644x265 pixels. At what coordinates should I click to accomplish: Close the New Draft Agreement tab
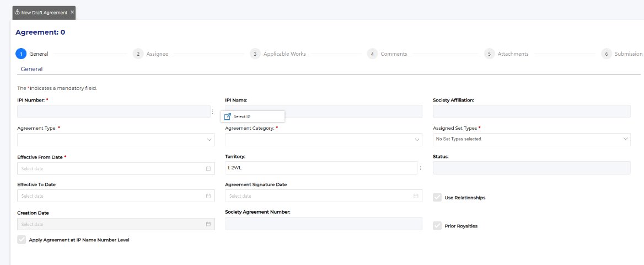pyautogui.click(x=72, y=12)
